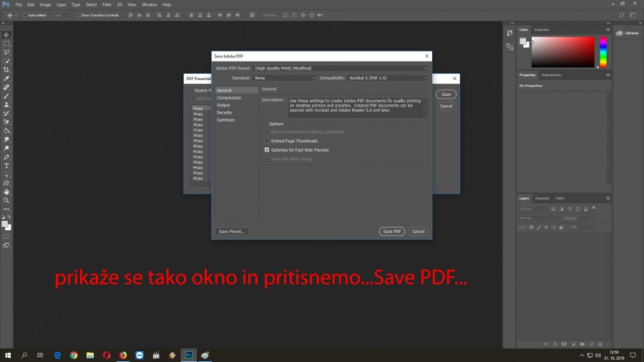644x362 pixels.
Task: Open the Filter menu in menu bar
Action: click(x=107, y=4)
